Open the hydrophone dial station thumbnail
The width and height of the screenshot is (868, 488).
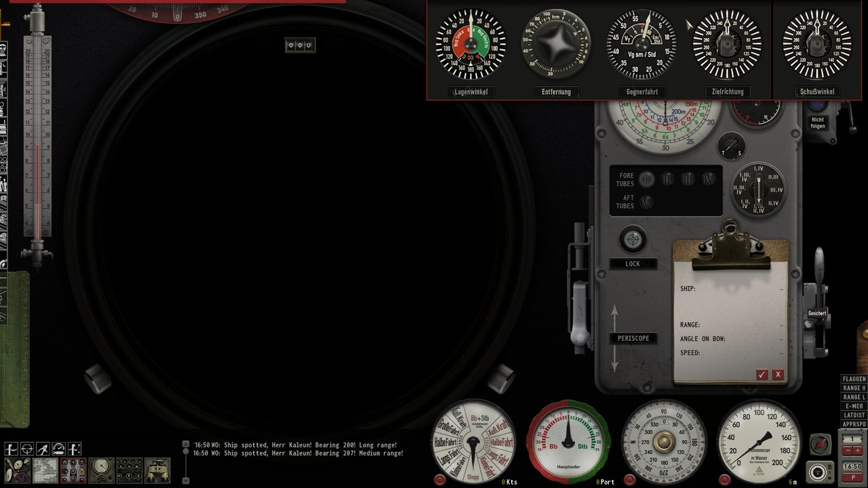coord(101,470)
